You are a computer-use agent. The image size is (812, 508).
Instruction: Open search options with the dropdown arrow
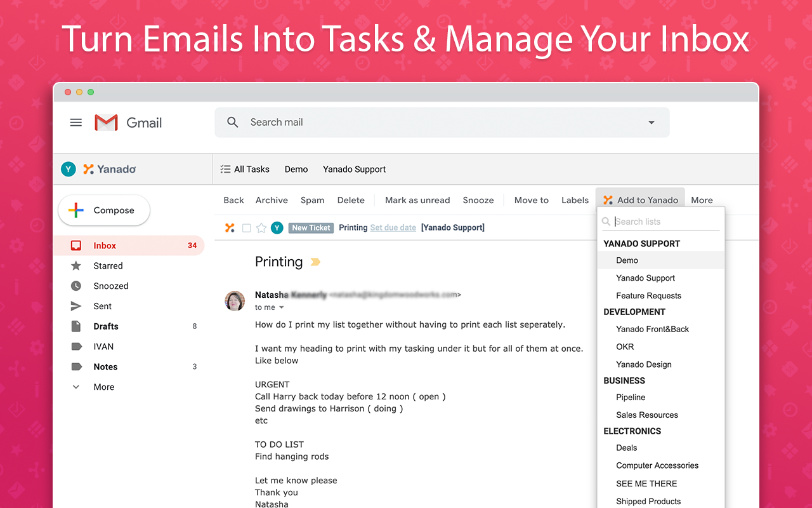[x=651, y=122]
